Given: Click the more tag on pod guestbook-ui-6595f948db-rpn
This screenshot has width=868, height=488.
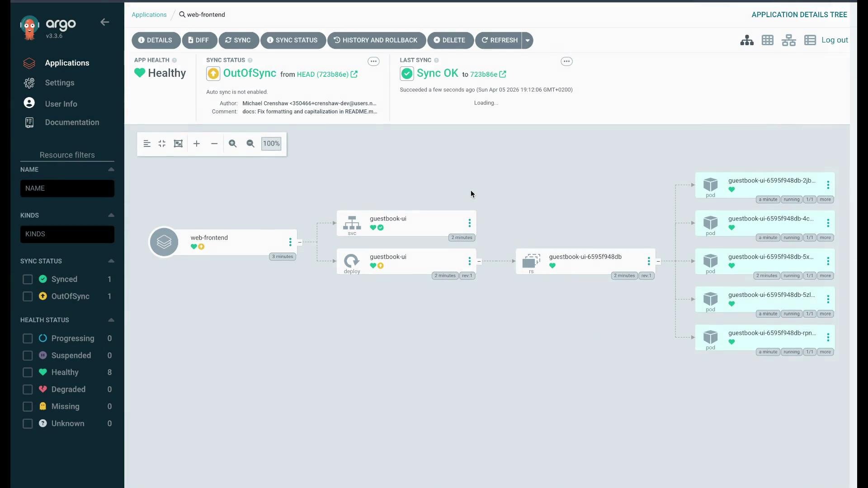Looking at the screenshot, I should 826,352.
